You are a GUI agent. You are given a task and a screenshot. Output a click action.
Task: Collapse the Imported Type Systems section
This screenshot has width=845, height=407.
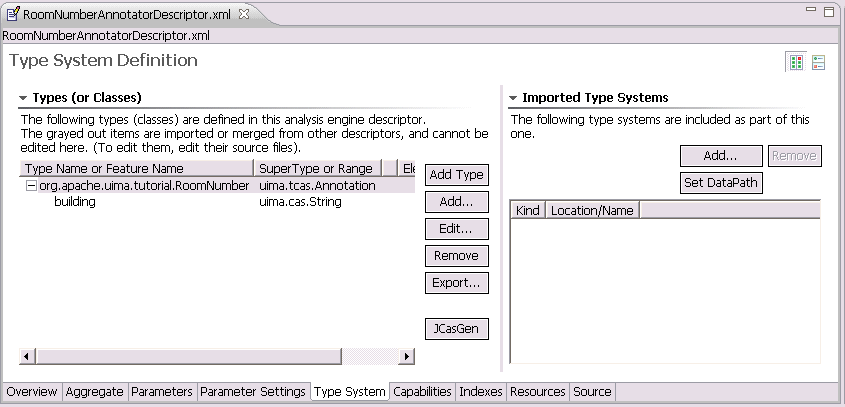513,98
